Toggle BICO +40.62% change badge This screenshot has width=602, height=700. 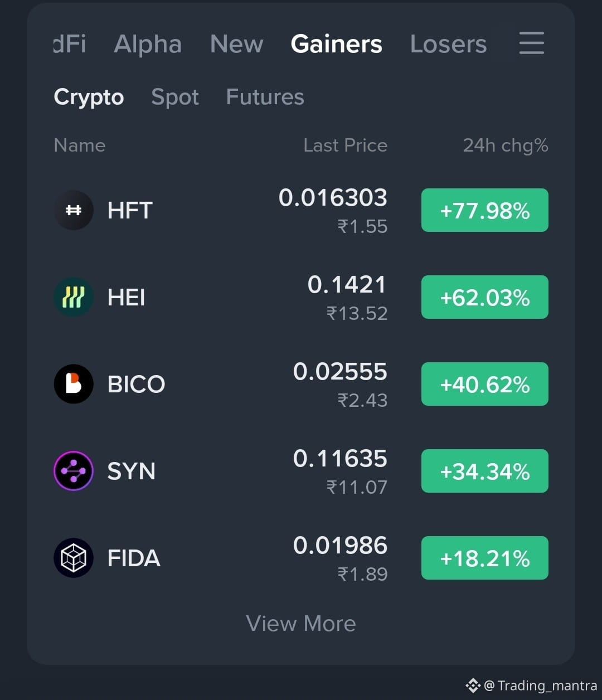coord(485,384)
